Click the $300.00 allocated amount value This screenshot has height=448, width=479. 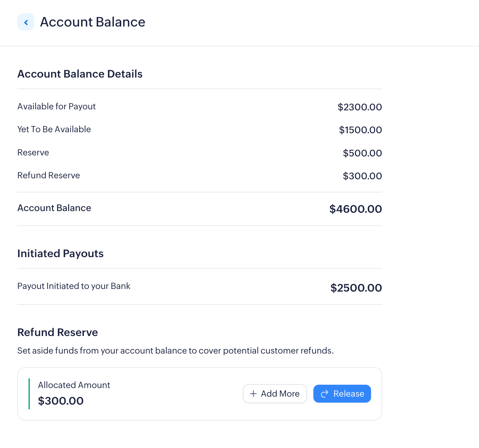(61, 401)
